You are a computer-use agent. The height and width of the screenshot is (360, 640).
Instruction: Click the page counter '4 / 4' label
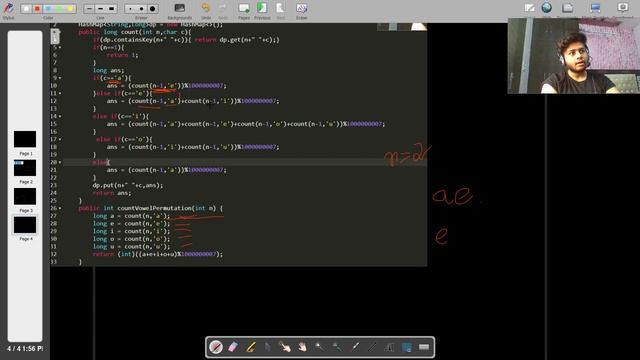coord(15,349)
